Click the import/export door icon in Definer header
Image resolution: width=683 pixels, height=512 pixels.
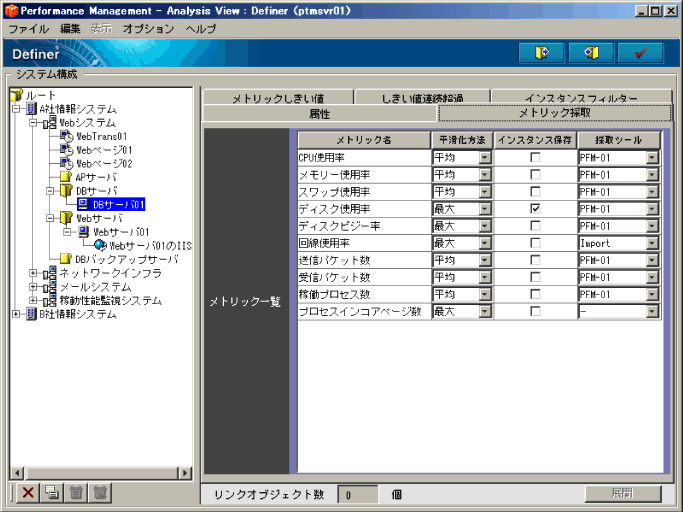(541, 53)
